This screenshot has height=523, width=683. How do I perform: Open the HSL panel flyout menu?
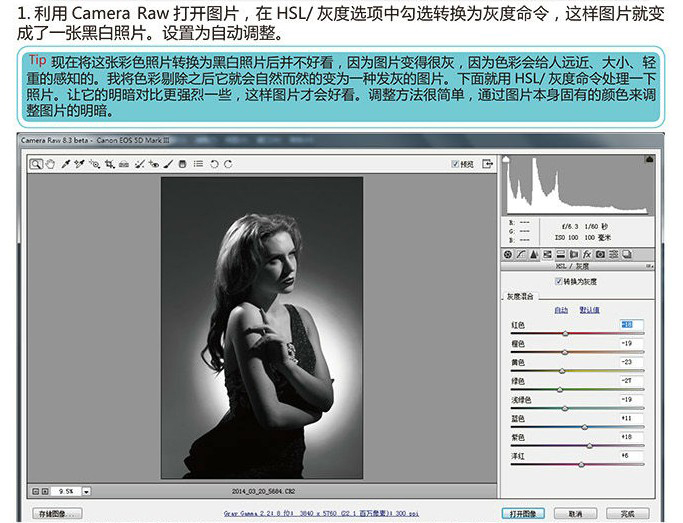click(649, 266)
